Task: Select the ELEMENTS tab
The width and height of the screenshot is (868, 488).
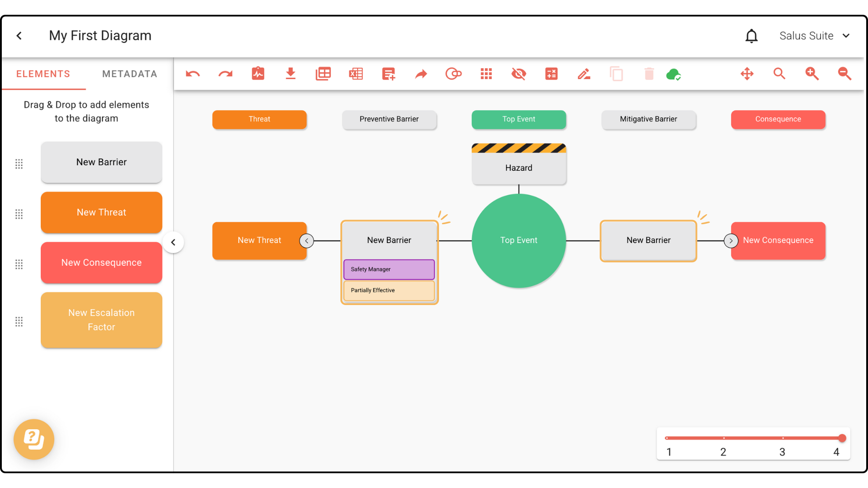Action: point(43,74)
